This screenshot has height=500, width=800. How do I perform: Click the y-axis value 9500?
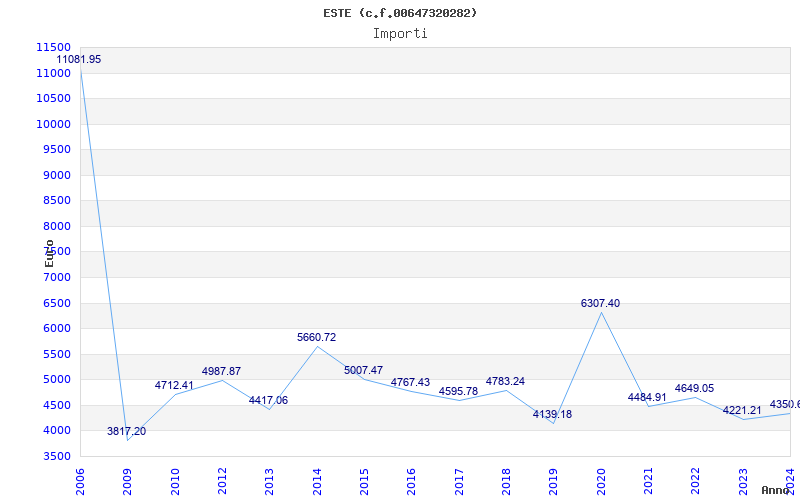pos(57,149)
